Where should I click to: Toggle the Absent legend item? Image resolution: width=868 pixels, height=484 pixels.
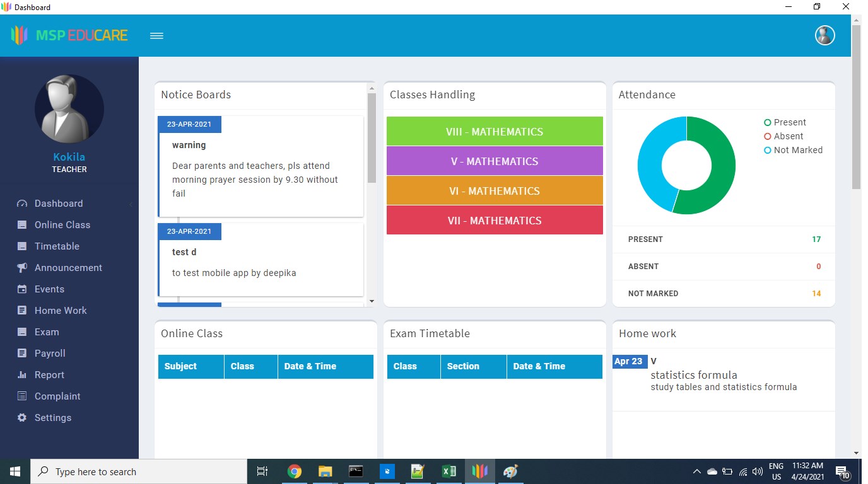tap(783, 136)
